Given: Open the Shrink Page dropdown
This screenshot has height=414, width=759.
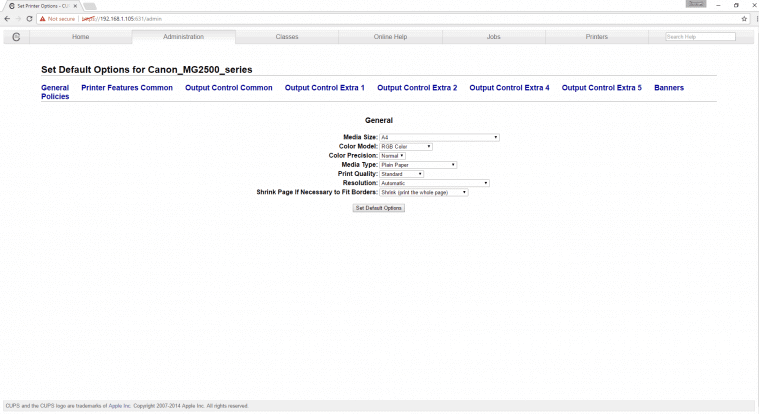Looking at the screenshot, I should click(x=424, y=192).
